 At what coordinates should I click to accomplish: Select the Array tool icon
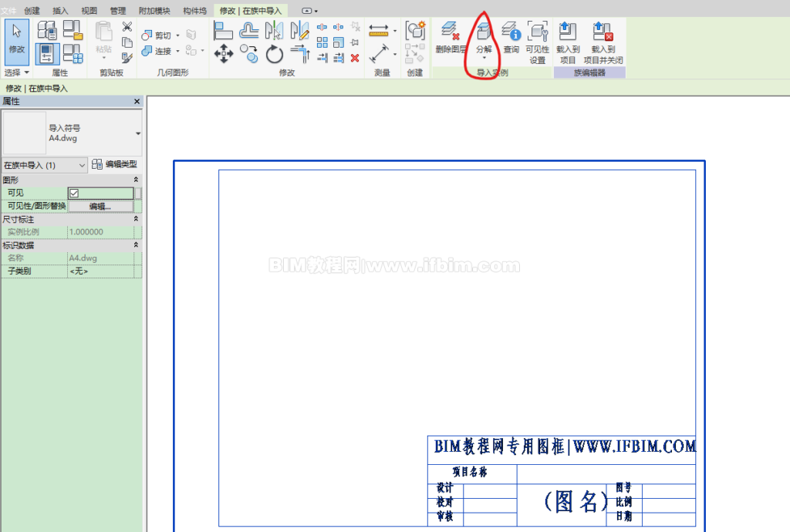click(322, 42)
